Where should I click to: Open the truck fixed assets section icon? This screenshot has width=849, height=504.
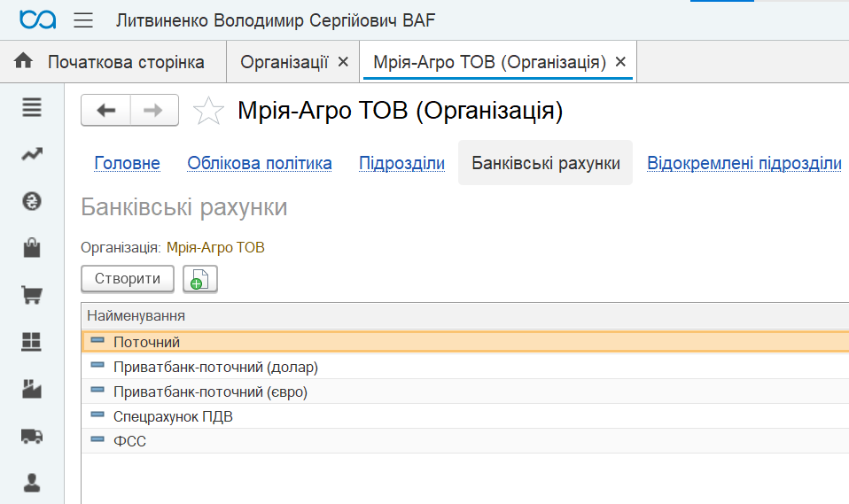pos(32,436)
